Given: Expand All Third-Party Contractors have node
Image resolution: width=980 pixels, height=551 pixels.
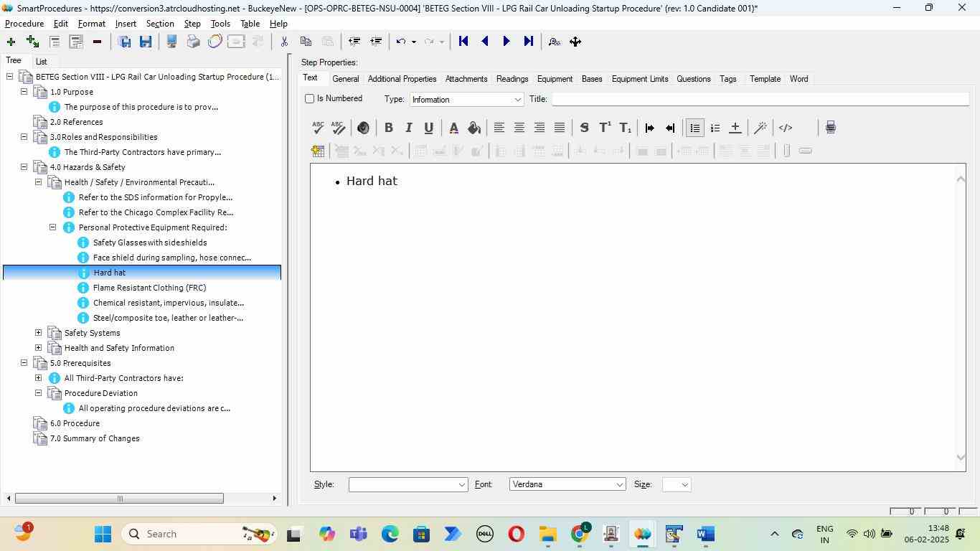Looking at the screenshot, I should (x=38, y=378).
